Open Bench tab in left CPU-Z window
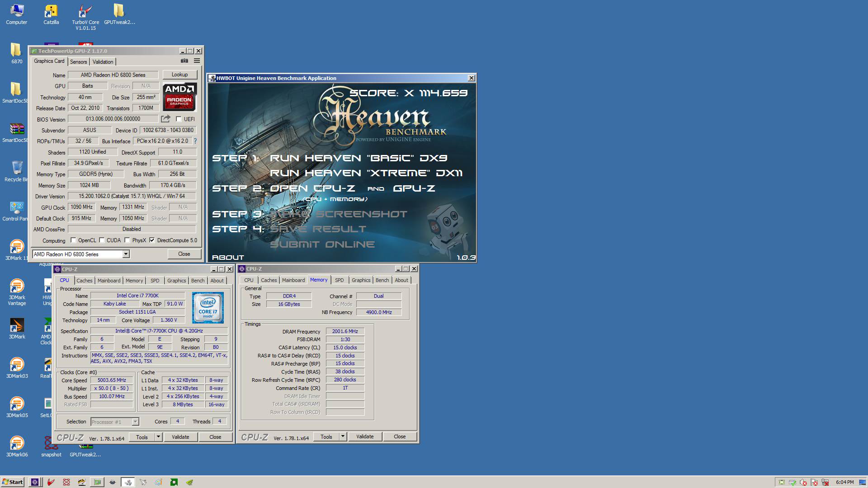 click(198, 281)
